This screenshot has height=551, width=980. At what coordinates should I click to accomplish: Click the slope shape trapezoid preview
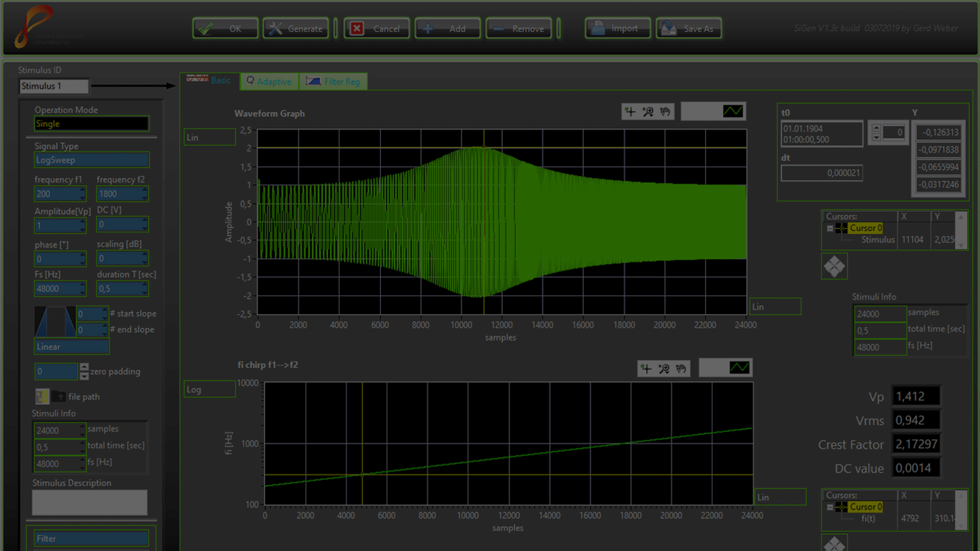[x=55, y=321]
